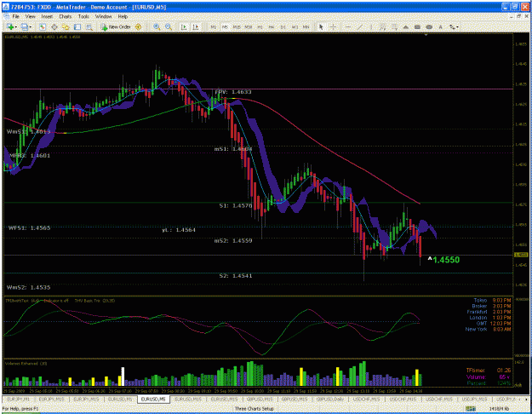Screen dimensions: 532x414
Task: Click the current price tag on price scale
Action: click(x=521, y=255)
